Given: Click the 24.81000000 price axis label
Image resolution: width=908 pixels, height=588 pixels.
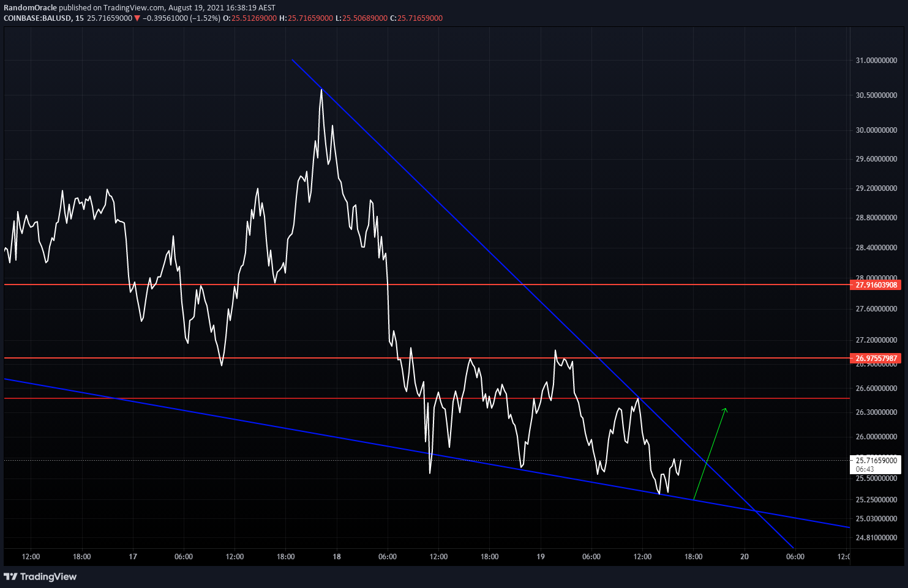Looking at the screenshot, I should tap(876, 538).
